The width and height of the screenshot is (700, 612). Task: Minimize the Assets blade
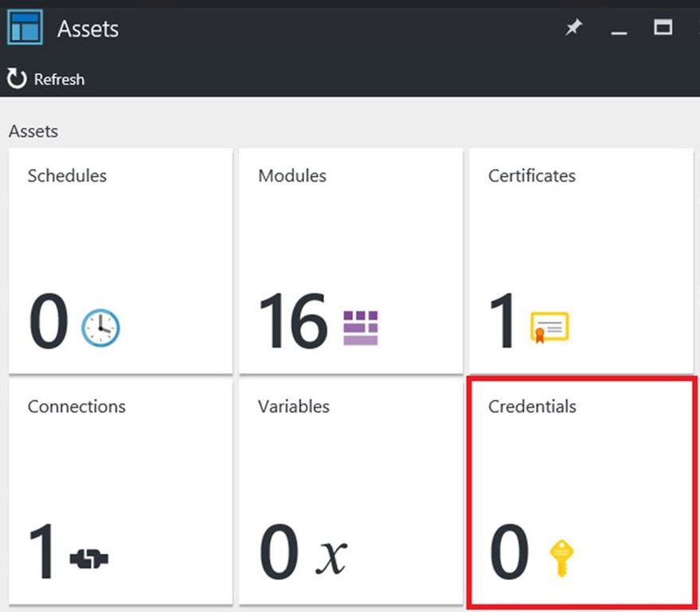(619, 30)
